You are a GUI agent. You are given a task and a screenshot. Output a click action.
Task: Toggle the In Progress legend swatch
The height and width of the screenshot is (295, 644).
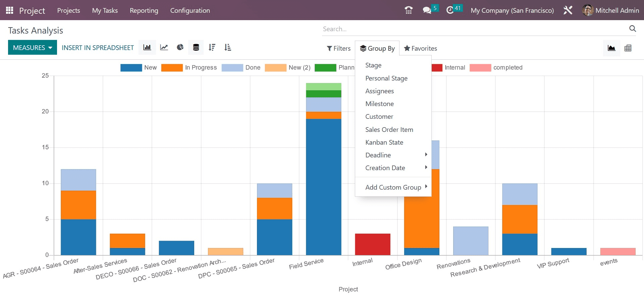[172, 67]
